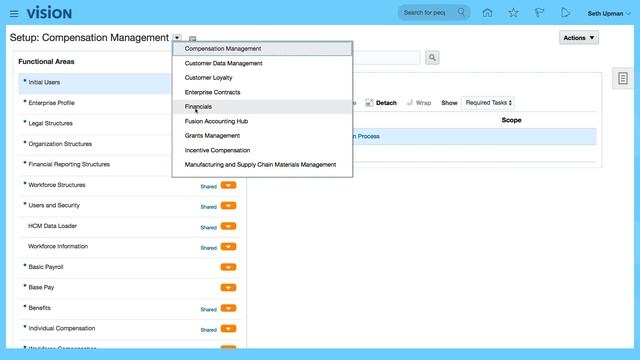
Task: Click the small icon next to offering dropdown arrow
Action: [193, 38]
